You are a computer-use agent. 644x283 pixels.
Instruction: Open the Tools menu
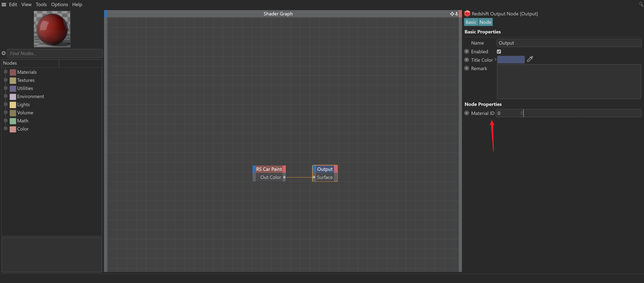[x=41, y=5]
